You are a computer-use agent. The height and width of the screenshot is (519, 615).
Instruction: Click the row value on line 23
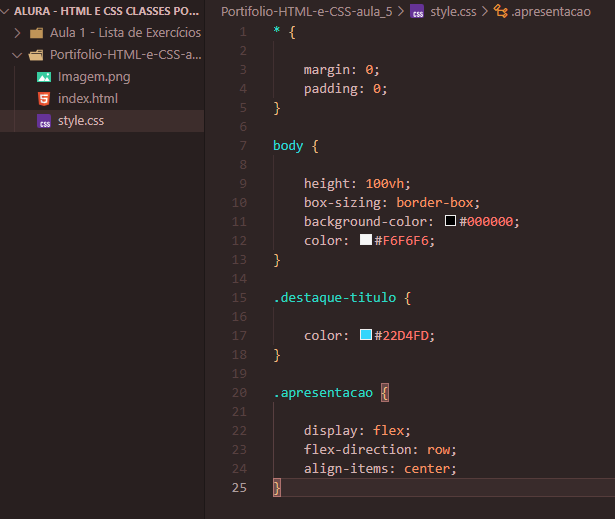tap(439, 450)
